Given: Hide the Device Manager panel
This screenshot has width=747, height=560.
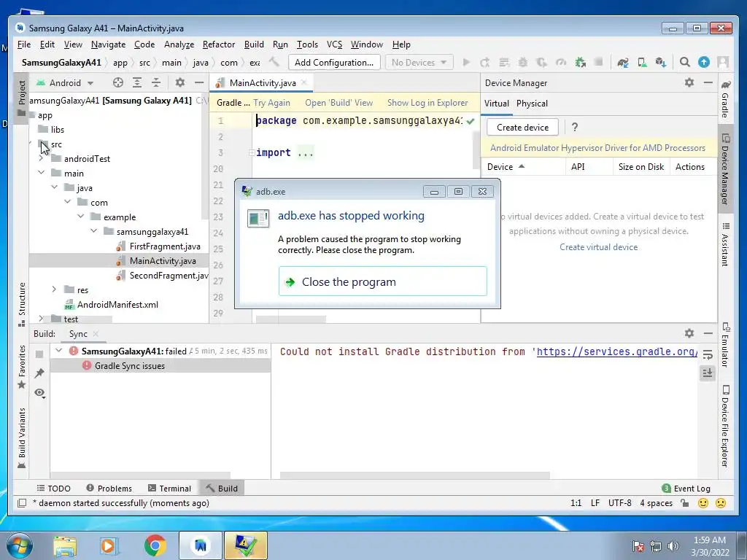Looking at the screenshot, I should [x=708, y=82].
